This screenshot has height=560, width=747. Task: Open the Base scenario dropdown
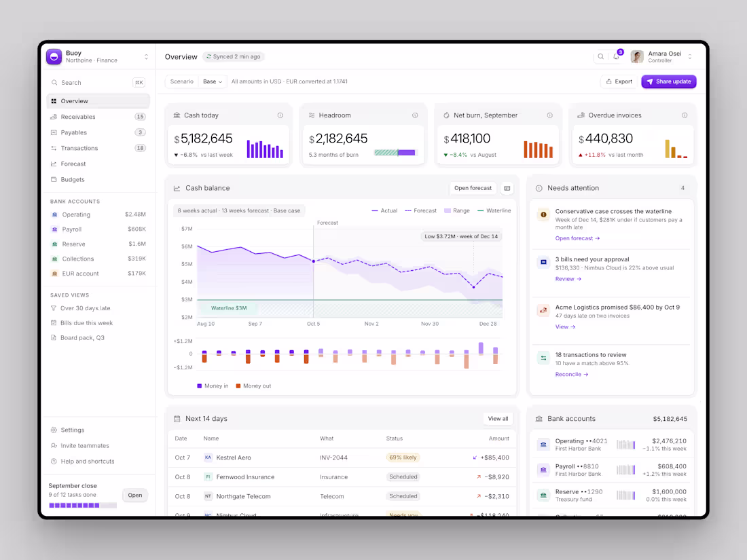point(213,82)
